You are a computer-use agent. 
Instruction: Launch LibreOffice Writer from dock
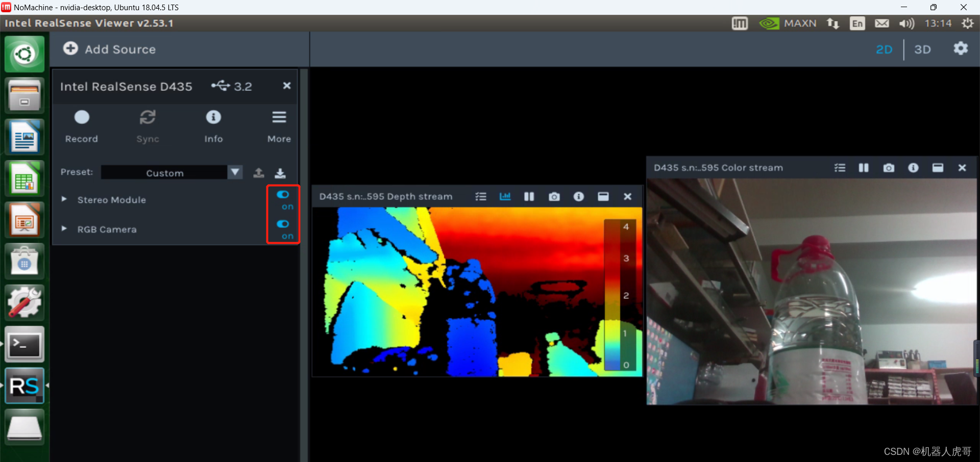24,137
